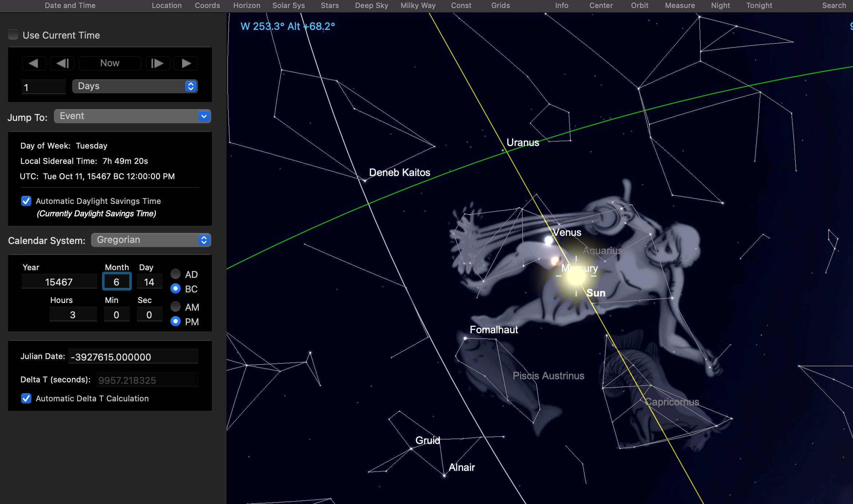Switch to the Const tab

tap(461, 5)
